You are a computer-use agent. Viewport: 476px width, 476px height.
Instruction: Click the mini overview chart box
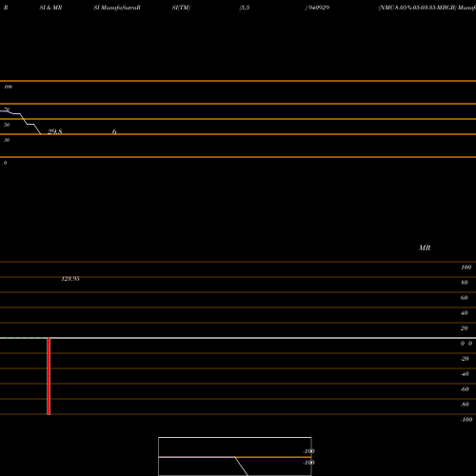point(235,456)
